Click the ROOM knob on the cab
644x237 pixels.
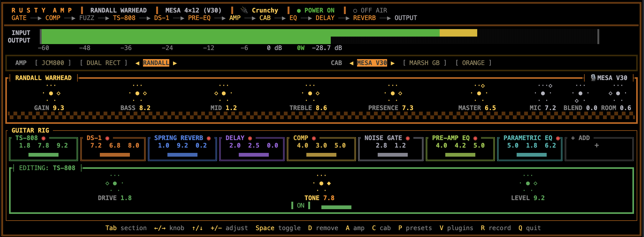click(618, 93)
